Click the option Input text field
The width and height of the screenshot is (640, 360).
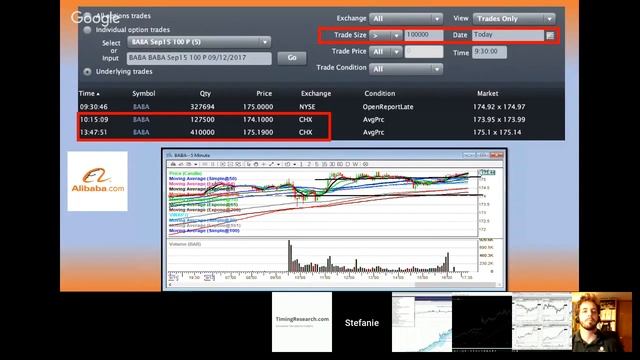199,58
